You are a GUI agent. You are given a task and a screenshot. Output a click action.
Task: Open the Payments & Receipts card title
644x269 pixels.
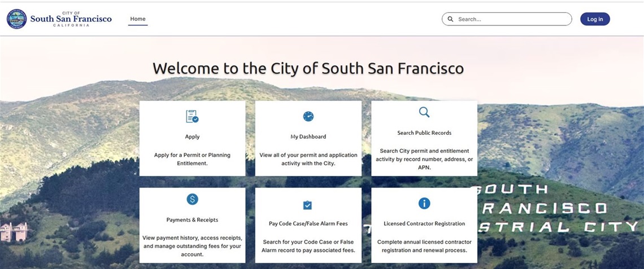tap(192, 220)
